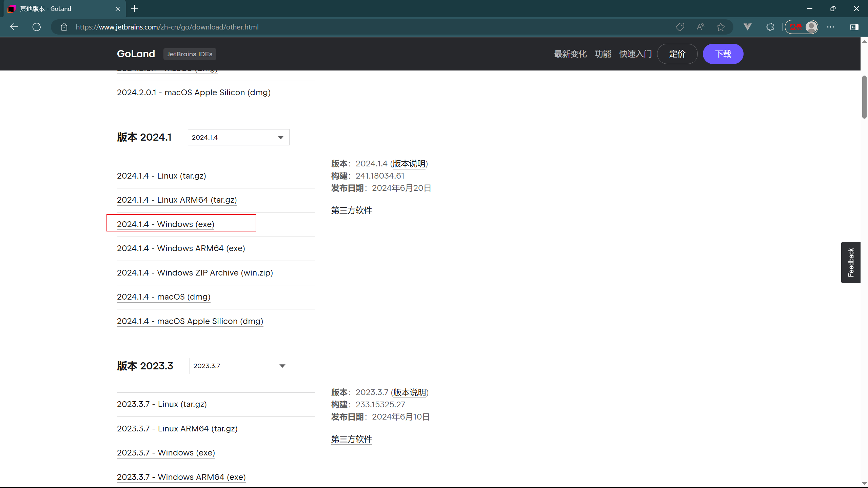The height and width of the screenshot is (488, 868).
Task: Toggle the browser sidebar panel
Action: coord(854,27)
